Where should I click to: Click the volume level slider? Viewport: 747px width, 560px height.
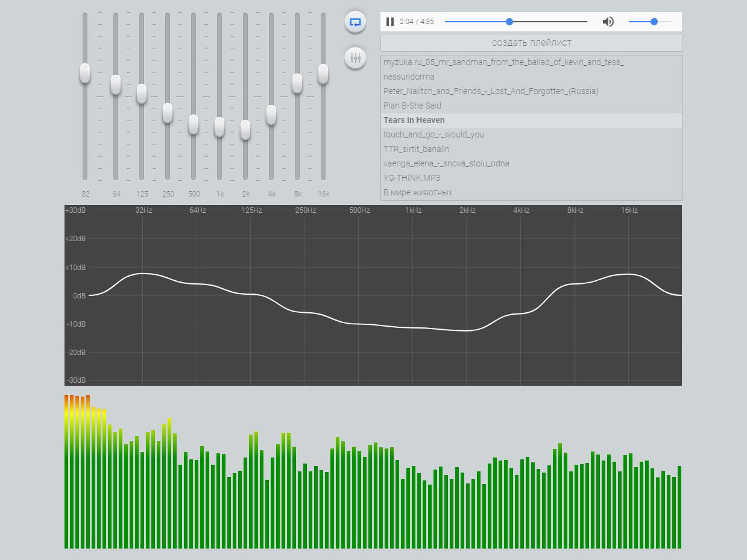[x=649, y=22]
